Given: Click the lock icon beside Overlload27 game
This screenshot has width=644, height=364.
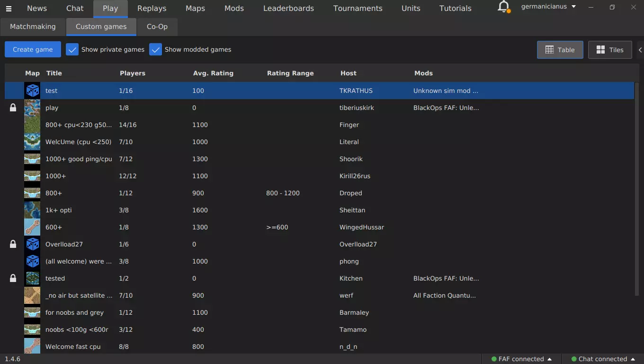Looking at the screenshot, I should click(x=13, y=244).
